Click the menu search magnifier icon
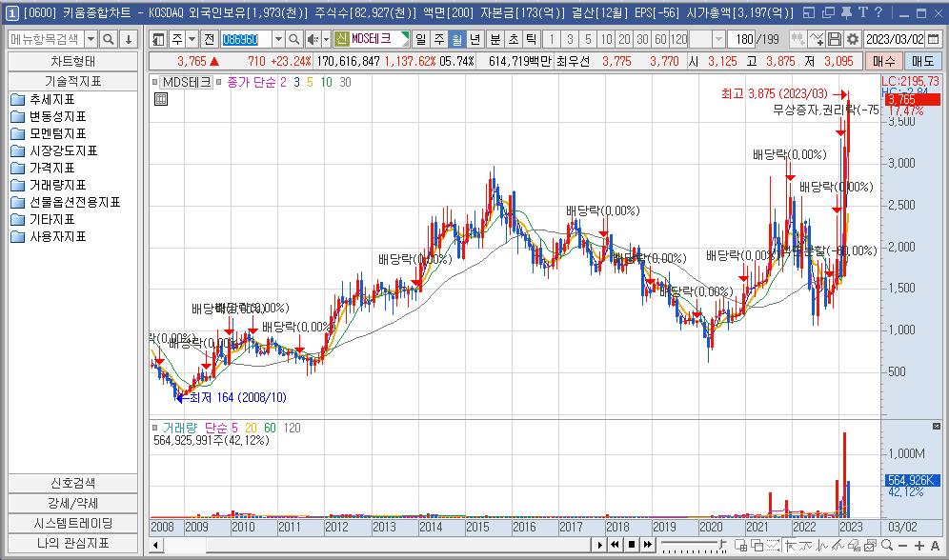 [x=109, y=40]
